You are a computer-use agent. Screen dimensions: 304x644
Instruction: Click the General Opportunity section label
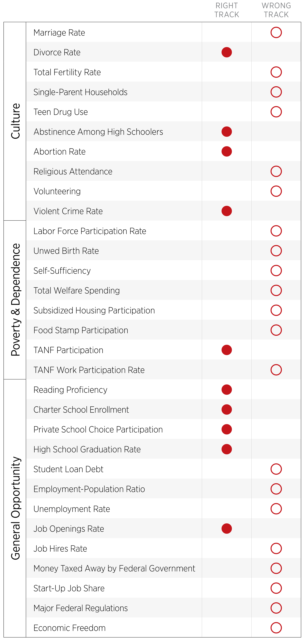tap(16, 508)
